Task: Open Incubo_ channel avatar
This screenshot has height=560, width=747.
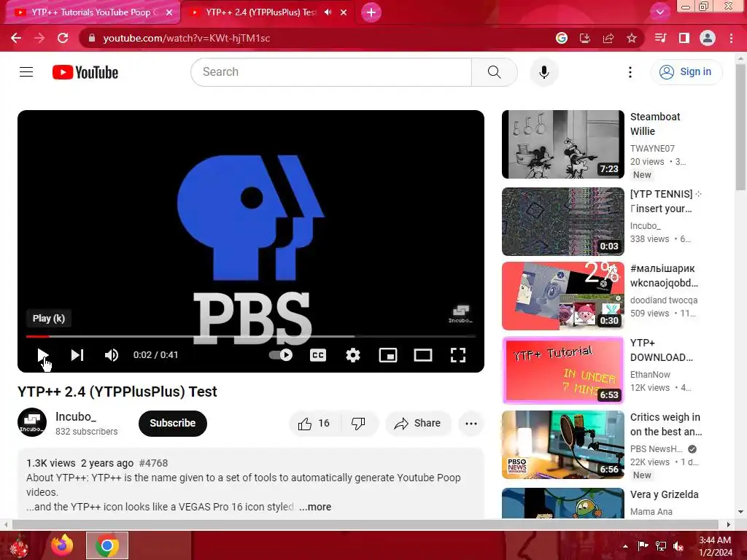Action: (x=32, y=422)
